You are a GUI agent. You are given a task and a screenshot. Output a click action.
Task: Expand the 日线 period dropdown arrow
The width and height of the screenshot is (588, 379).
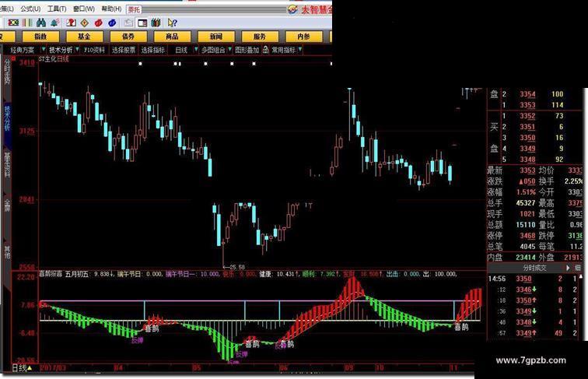196,49
